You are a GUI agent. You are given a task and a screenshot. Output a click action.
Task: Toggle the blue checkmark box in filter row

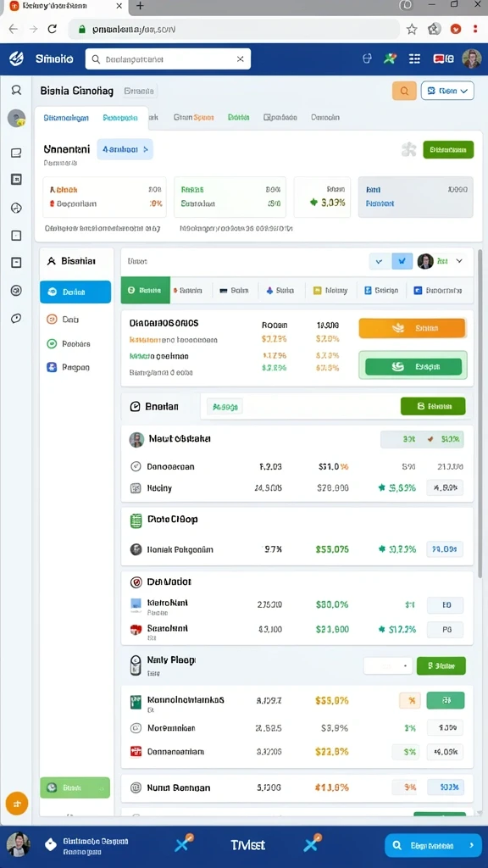click(x=402, y=261)
